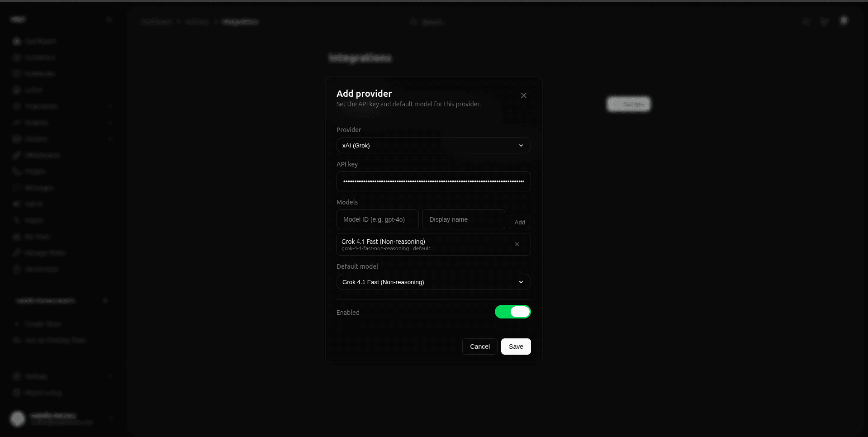This screenshot has height=437, width=868.
Task: Expand a collapsible section via its sidebar chevron
Action: 110,106
